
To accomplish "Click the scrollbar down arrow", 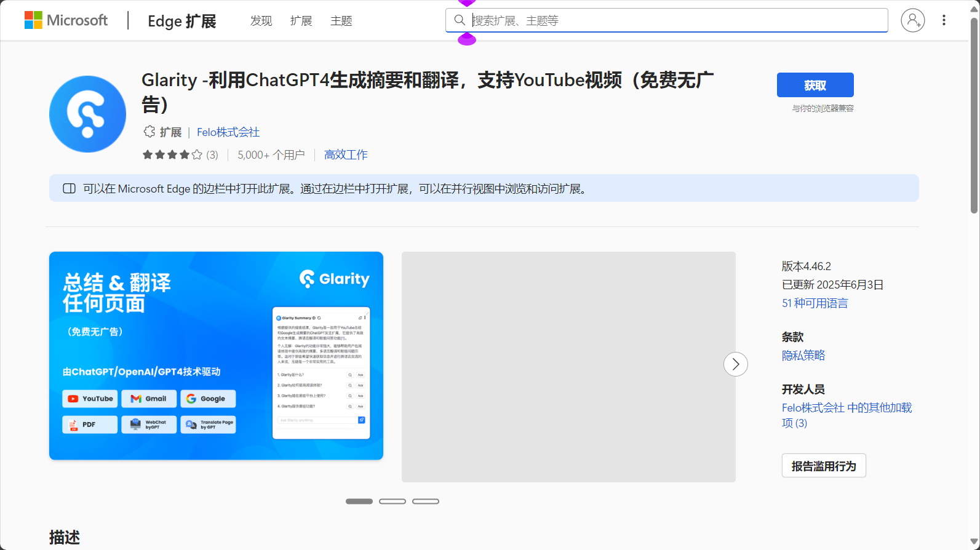I will [974, 542].
